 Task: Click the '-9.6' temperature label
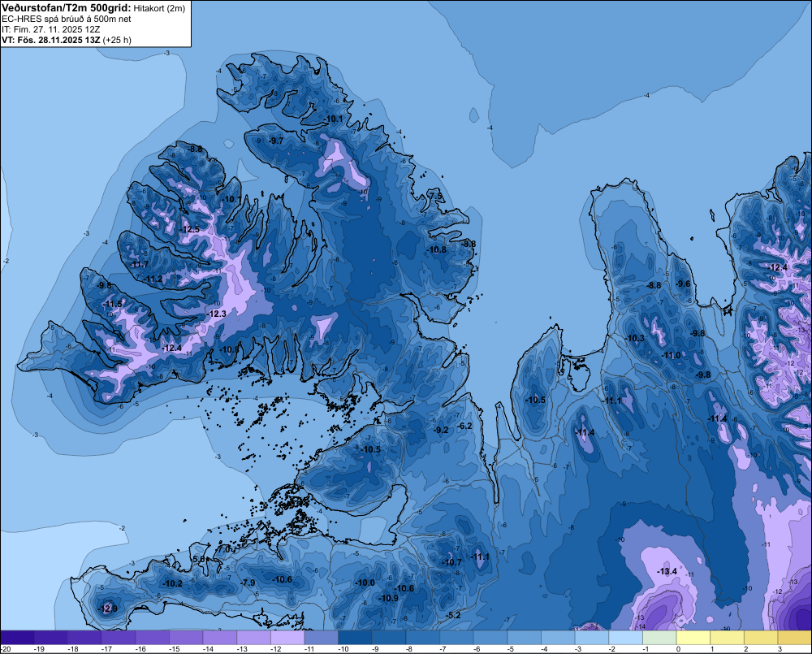click(x=684, y=284)
